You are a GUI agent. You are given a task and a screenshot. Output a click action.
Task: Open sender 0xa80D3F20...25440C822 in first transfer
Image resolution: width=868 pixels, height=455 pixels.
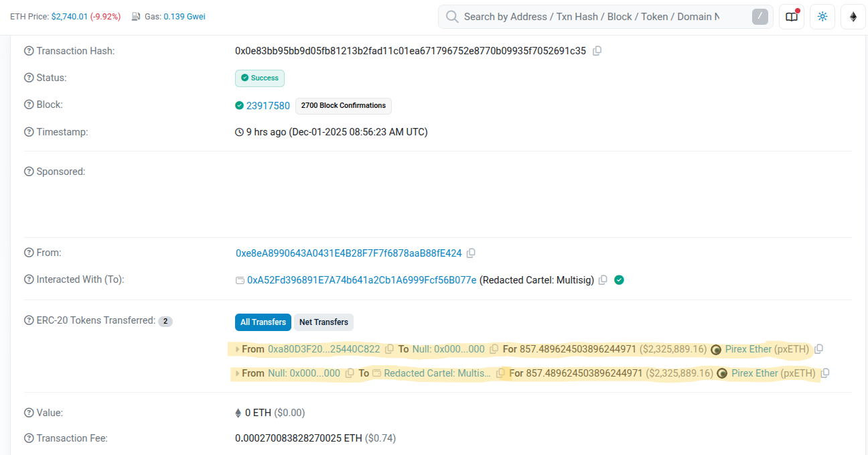coord(324,349)
